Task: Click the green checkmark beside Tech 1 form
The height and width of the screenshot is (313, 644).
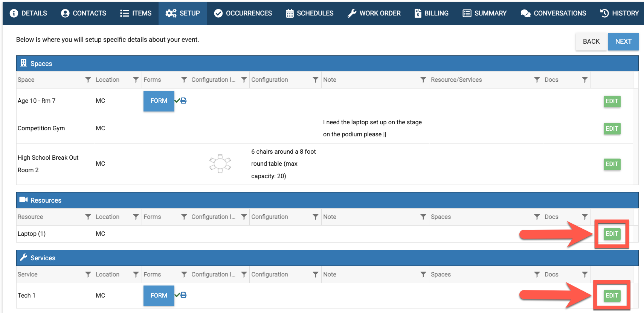Action: [177, 295]
